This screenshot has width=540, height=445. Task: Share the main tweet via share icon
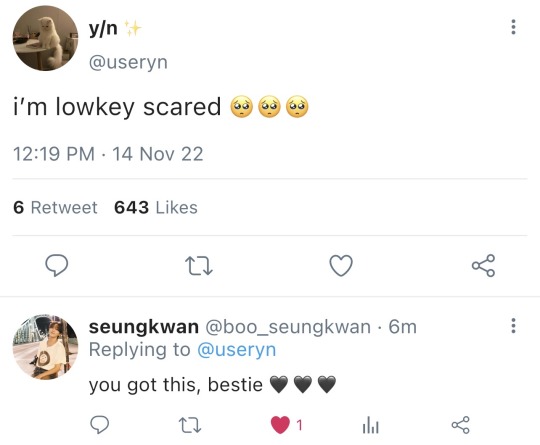tap(484, 266)
